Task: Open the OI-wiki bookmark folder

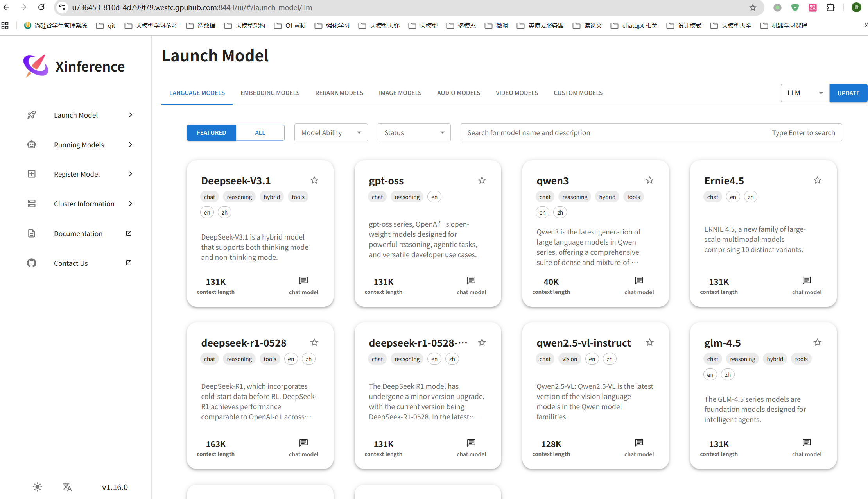Action: [x=290, y=25]
